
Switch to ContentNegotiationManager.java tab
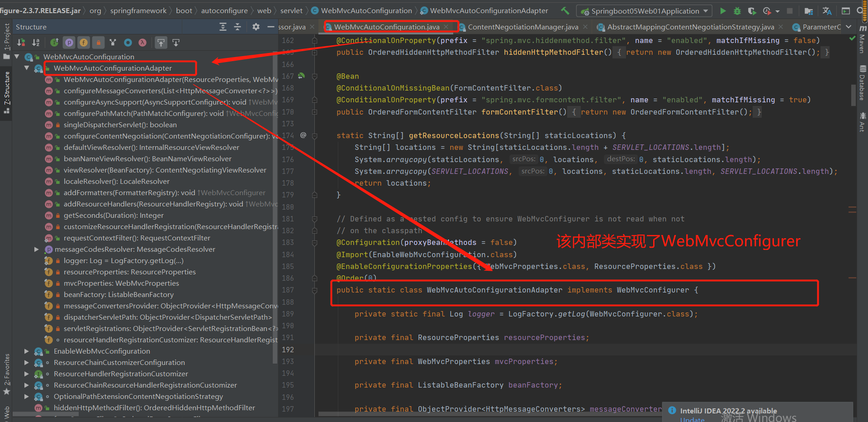[x=523, y=27]
